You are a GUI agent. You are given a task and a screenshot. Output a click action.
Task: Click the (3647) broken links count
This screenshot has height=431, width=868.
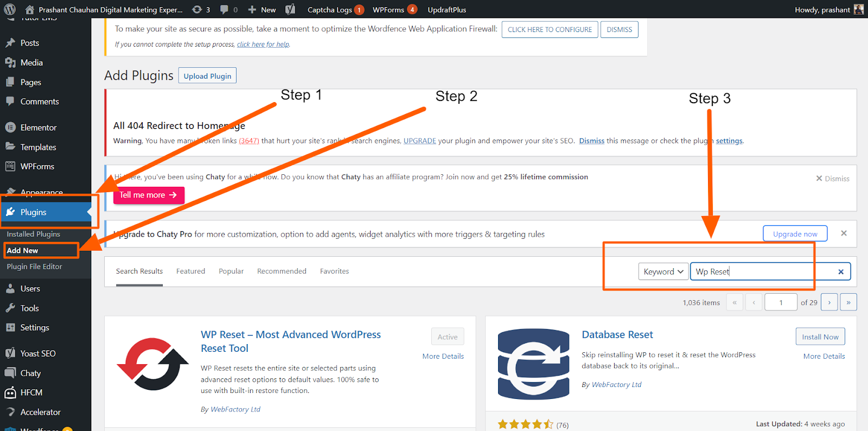[249, 141]
